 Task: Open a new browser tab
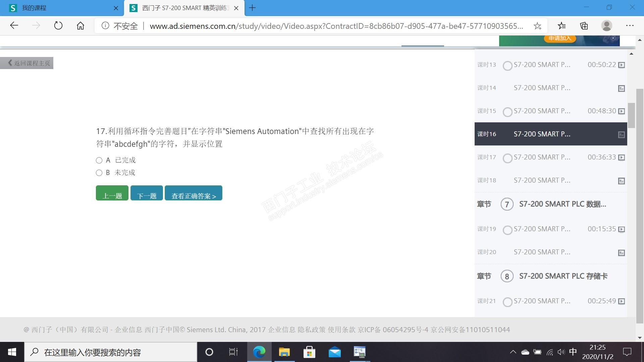coord(253,8)
